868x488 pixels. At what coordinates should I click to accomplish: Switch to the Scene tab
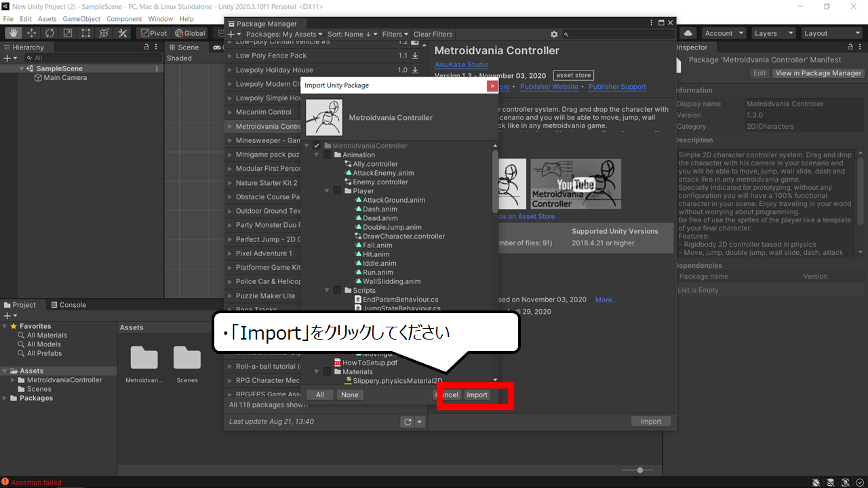click(183, 47)
